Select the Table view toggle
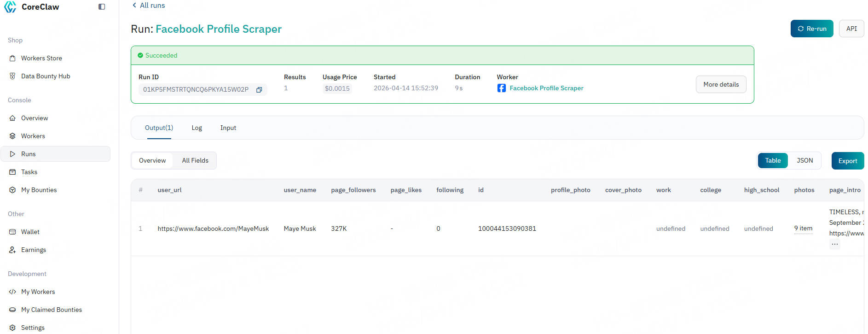This screenshot has width=868, height=334. (773, 160)
